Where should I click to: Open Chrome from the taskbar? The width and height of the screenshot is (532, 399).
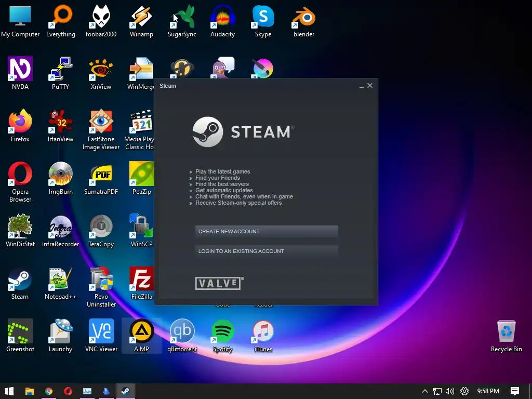(x=49, y=391)
